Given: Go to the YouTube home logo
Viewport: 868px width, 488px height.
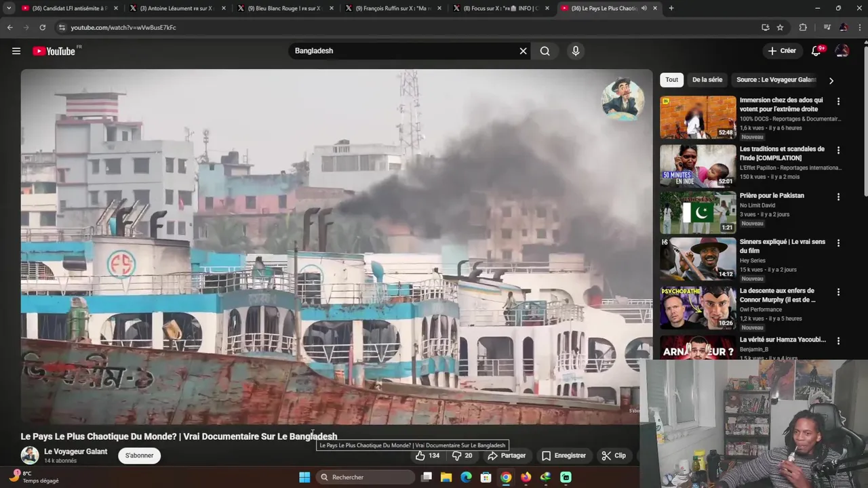Looking at the screenshot, I should [54, 51].
